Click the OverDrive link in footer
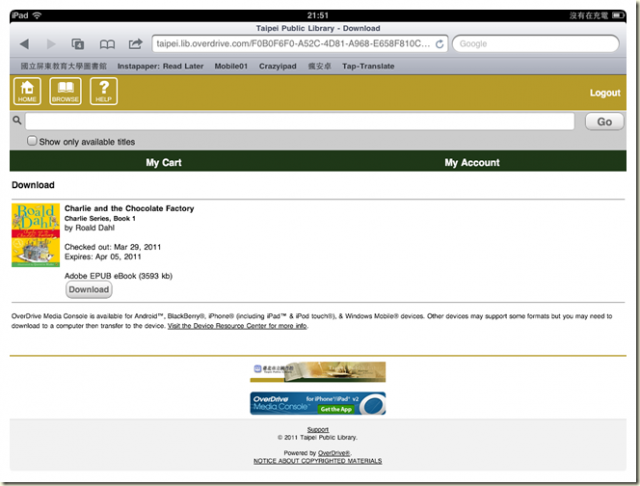The image size is (640, 486). tap(334, 453)
